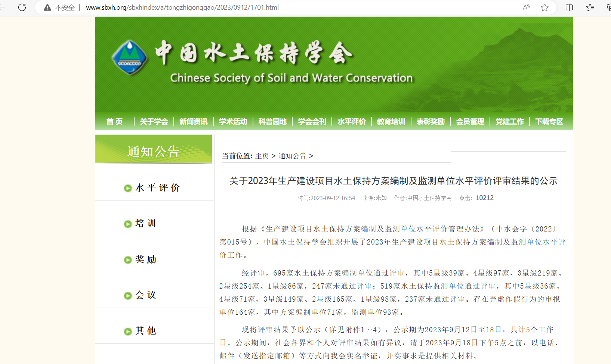Open the 下载专区 menu item
Image resolution: width=611 pixels, height=364 pixels.
point(549,122)
